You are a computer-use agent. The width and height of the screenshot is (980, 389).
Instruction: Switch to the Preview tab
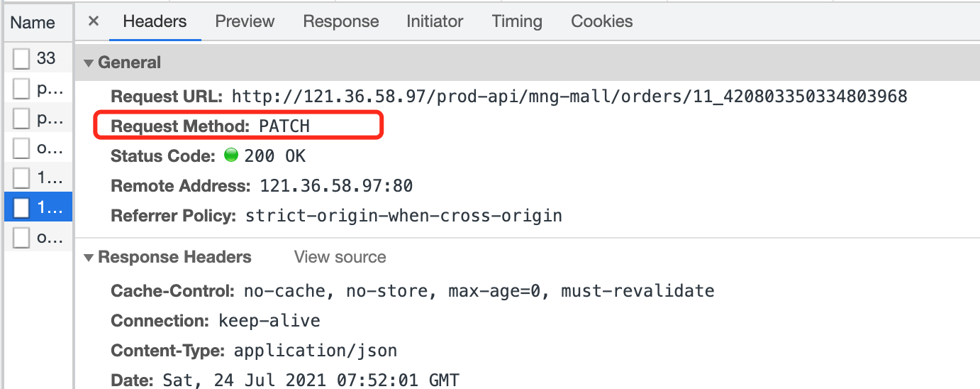point(245,21)
